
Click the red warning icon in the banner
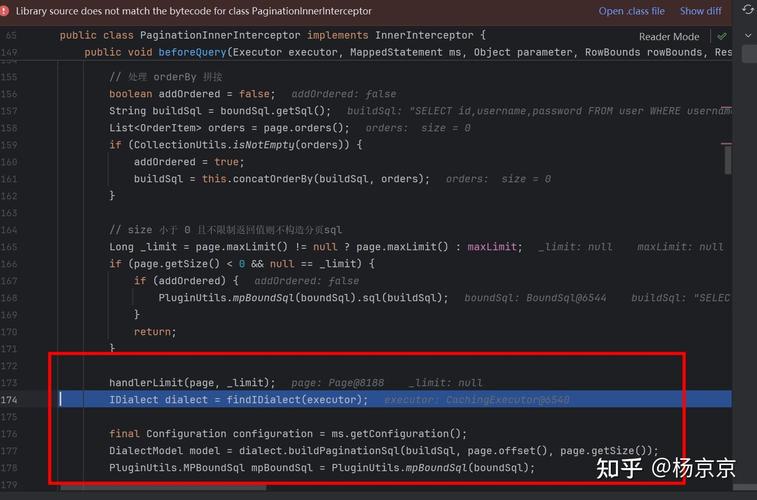[x=7, y=11]
